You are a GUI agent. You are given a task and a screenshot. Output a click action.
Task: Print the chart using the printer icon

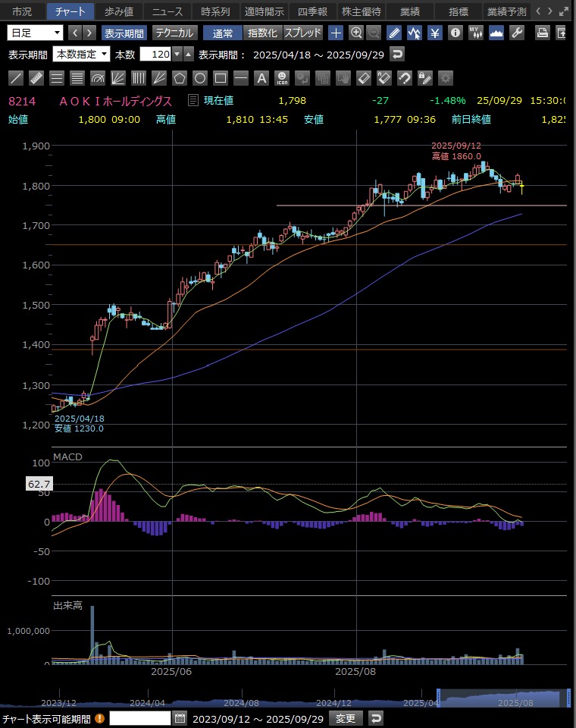coord(543,33)
